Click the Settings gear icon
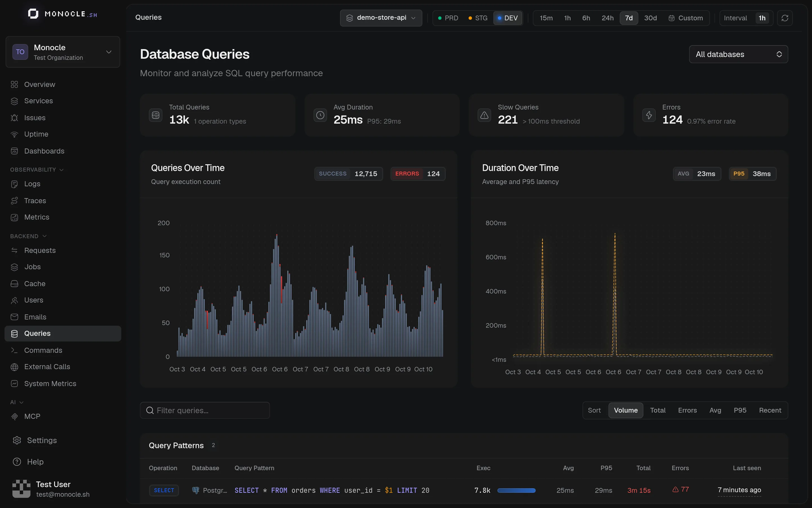Screen dimensions: 812x508 tap(17, 440)
